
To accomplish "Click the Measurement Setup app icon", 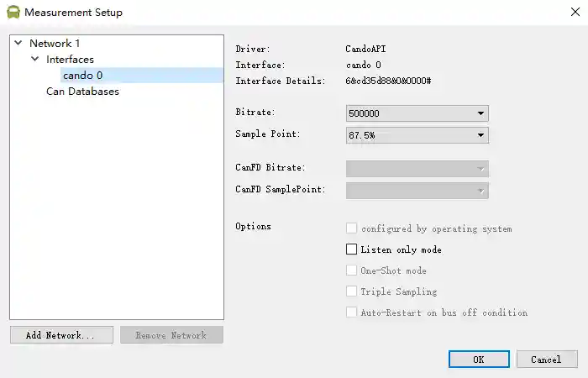I will [x=13, y=13].
